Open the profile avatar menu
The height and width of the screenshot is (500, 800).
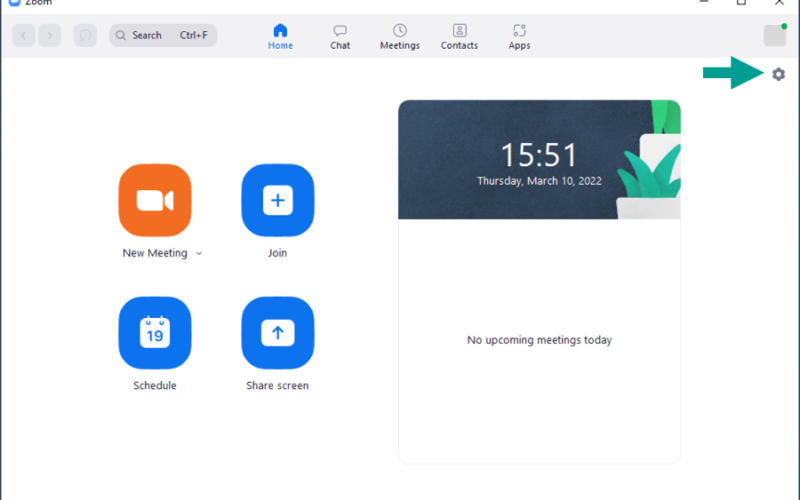[774, 35]
